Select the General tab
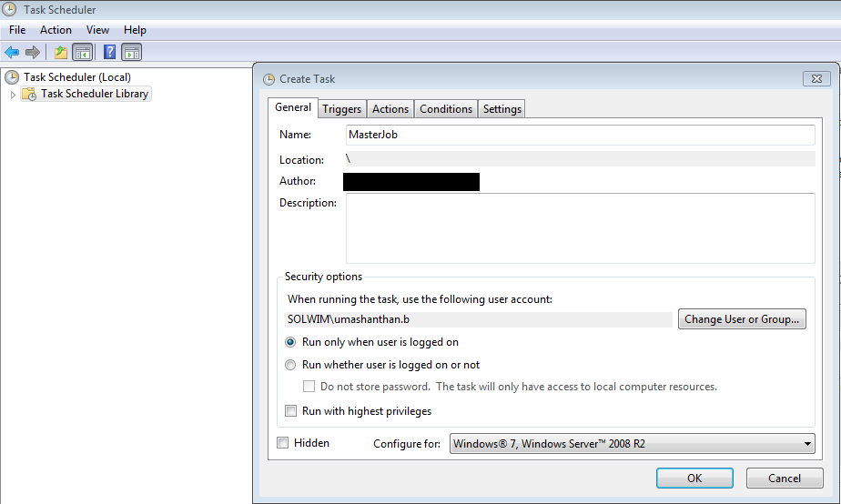Viewport: 841px width, 504px height. point(293,107)
